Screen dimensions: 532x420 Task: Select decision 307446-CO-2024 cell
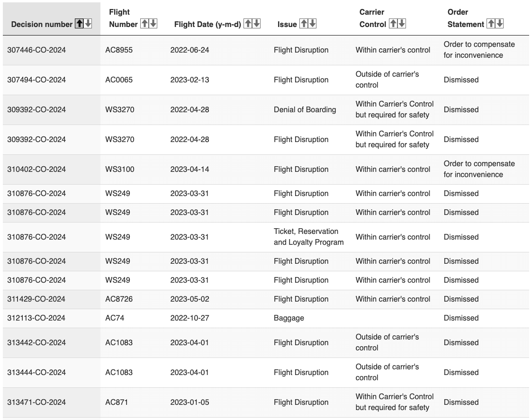click(x=36, y=50)
